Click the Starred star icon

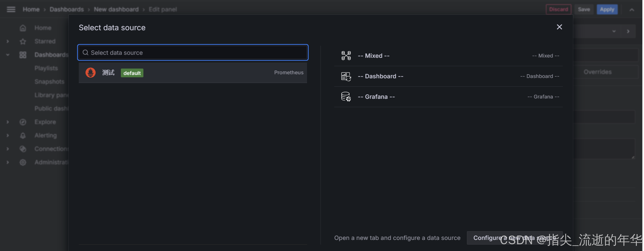(x=23, y=41)
